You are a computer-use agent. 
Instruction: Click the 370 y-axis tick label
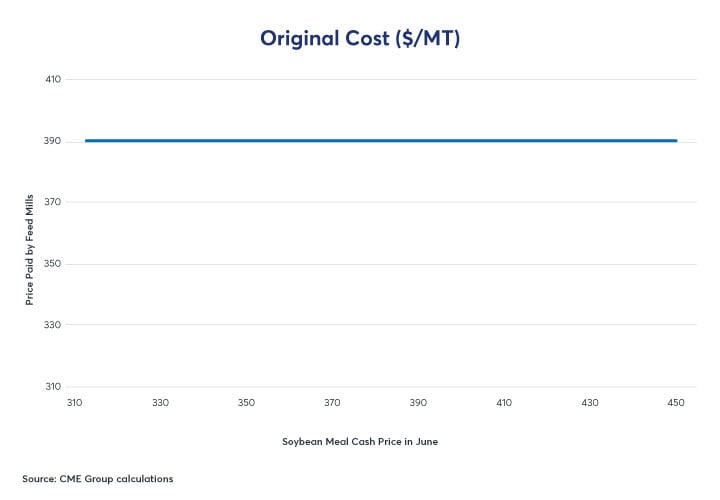coord(52,202)
